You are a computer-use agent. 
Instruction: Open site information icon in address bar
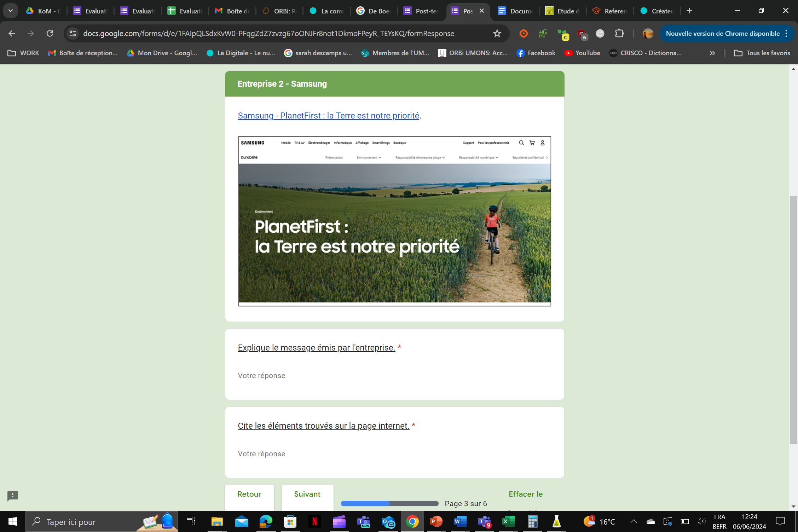(73, 33)
